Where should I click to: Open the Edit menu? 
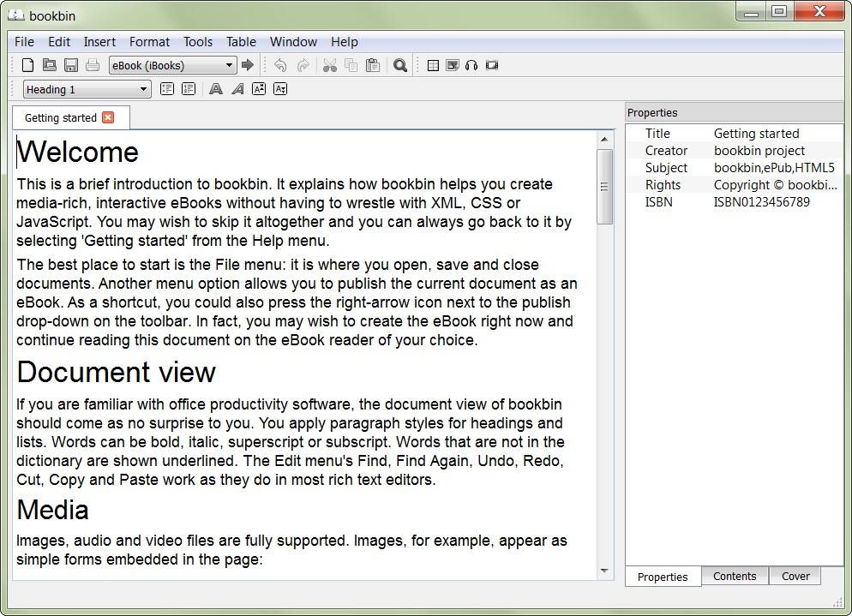59,42
